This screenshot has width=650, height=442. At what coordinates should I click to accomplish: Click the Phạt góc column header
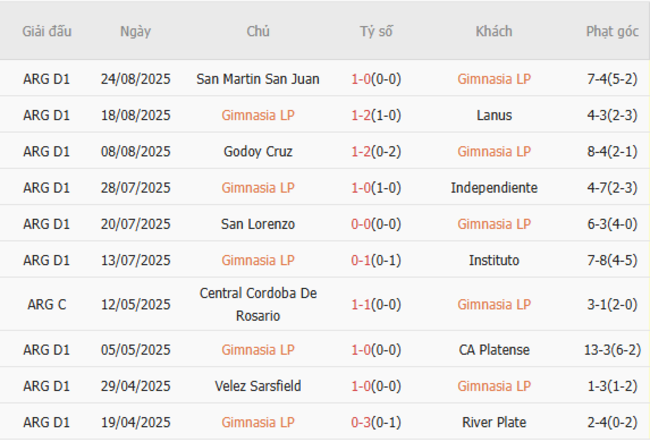point(612,31)
